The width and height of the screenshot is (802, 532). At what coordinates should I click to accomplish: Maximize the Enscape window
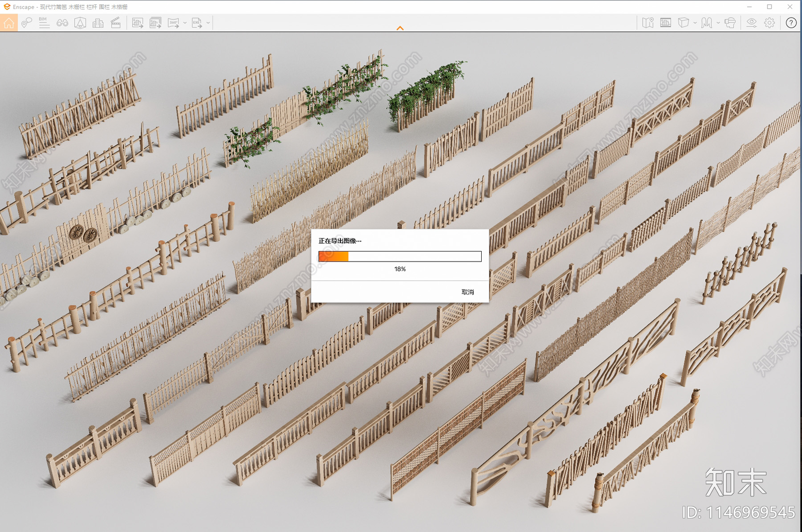769,7
